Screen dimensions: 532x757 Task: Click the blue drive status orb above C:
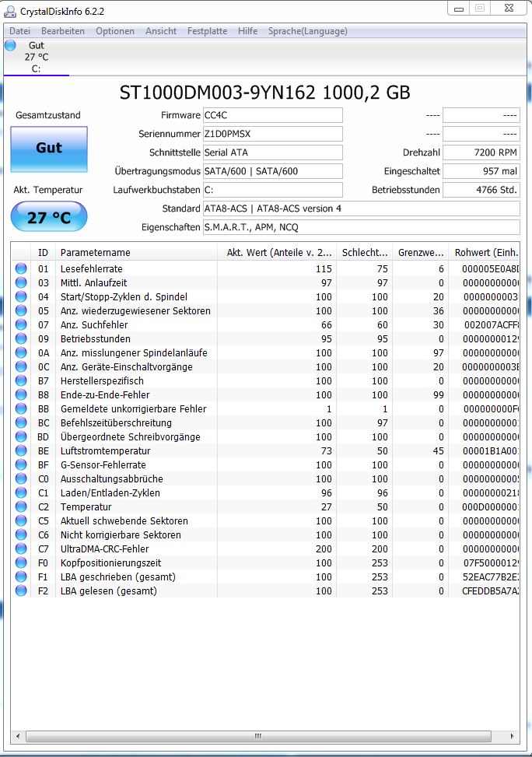tap(10, 45)
